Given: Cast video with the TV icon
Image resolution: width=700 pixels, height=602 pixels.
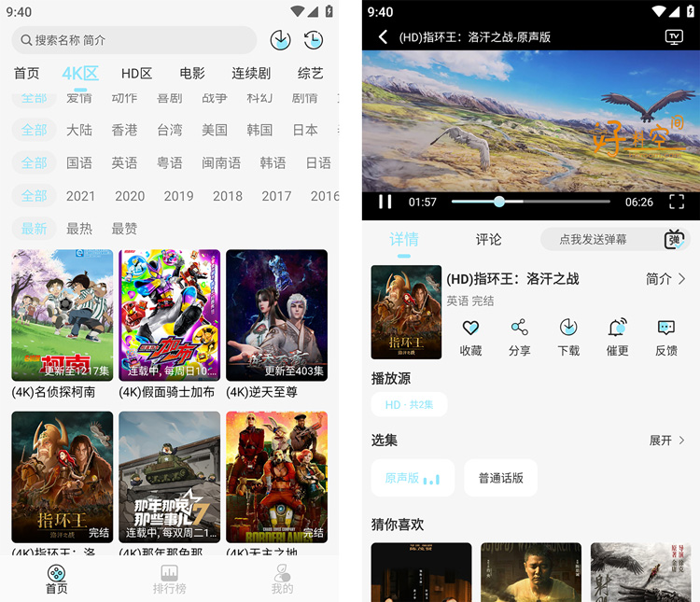Looking at the screenshot, I should click(x=674, y=36).
